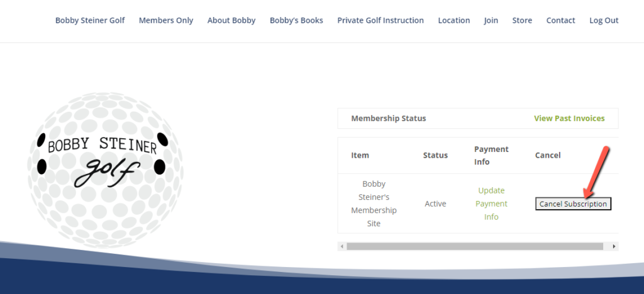Click the Cancel column header
Viewport: 644px width, 294px height.
(x=548, y=155)
